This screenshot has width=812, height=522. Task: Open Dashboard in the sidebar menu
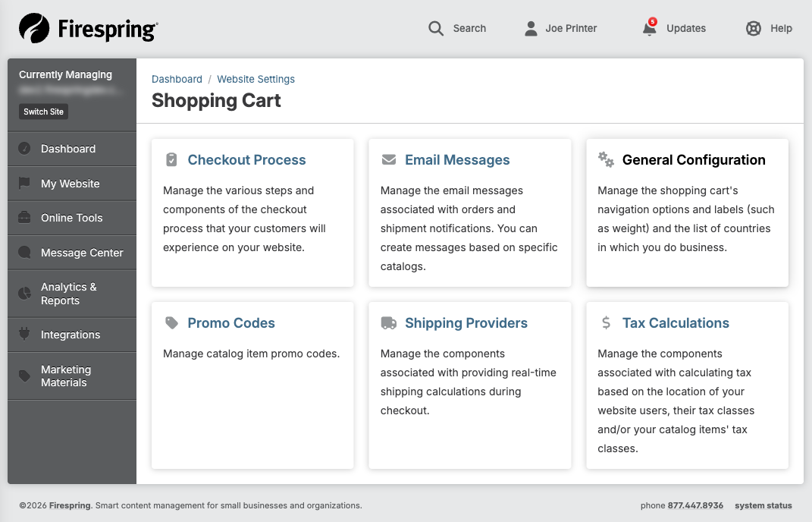pyautogui.click(x=72, y=149)
